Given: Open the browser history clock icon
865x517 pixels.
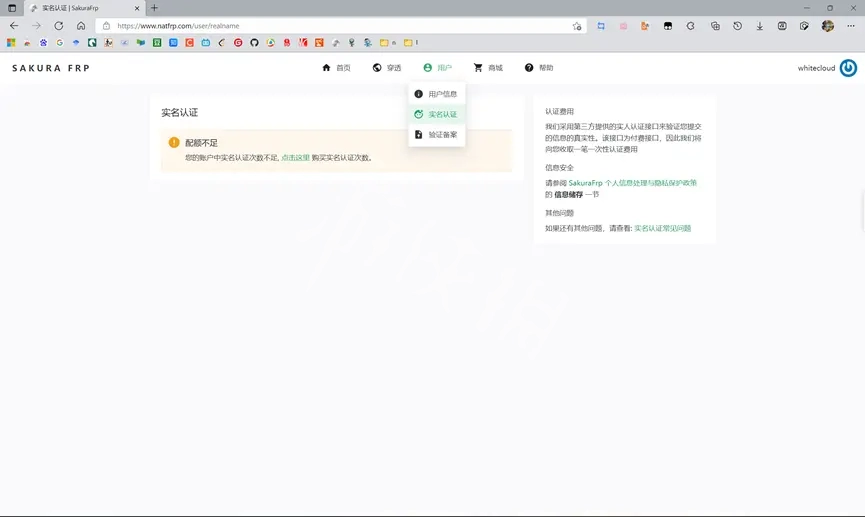Looking at the screenshot, I should tap(738, 26).
